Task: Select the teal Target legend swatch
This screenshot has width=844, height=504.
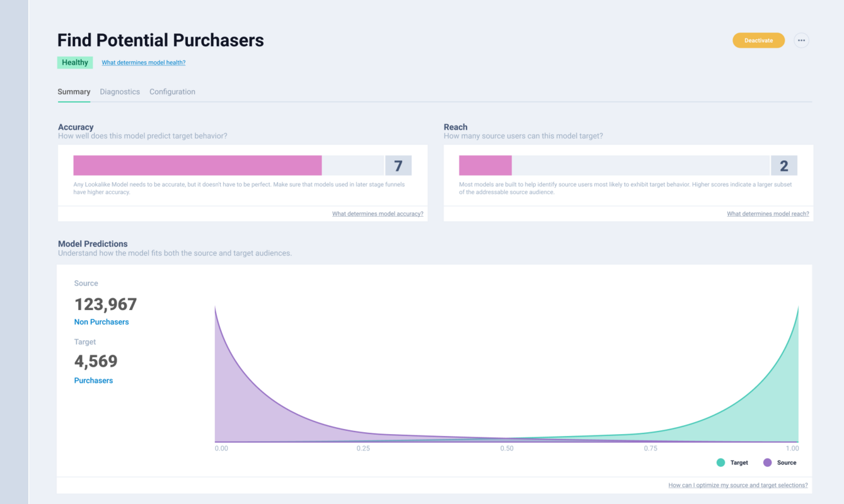Action: coord(720,462)
